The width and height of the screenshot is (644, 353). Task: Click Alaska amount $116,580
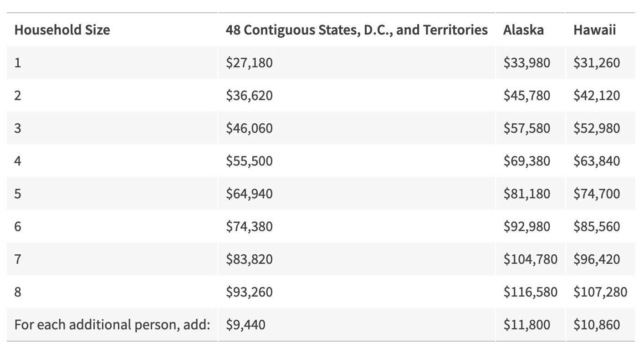point(530,292)
